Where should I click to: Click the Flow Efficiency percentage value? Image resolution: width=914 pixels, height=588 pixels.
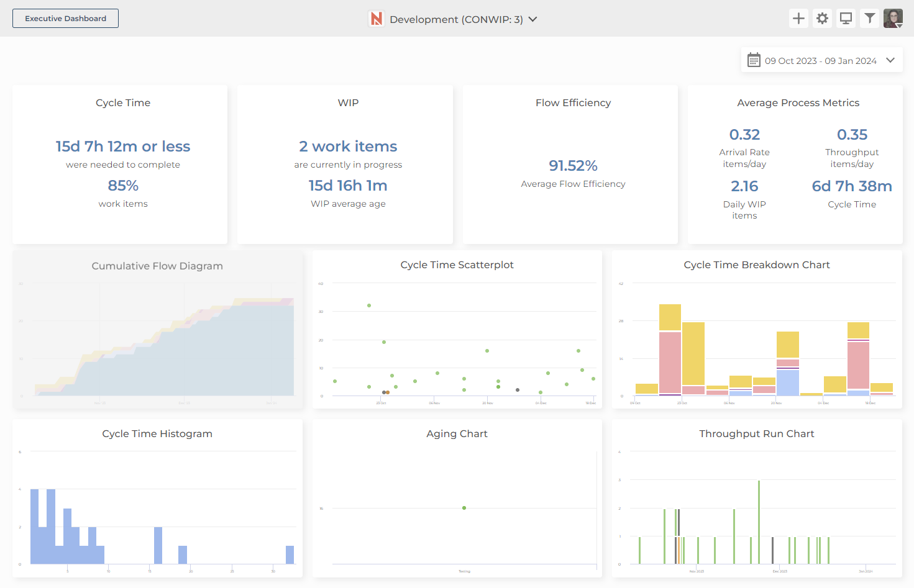tap(573, 166)
